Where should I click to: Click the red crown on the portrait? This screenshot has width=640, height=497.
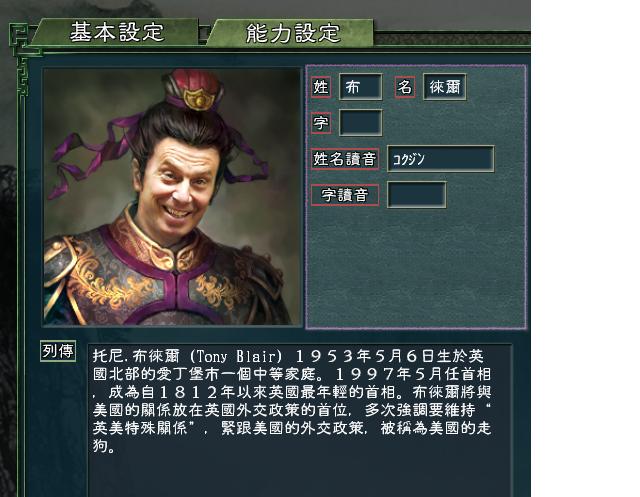click(194, 88)
